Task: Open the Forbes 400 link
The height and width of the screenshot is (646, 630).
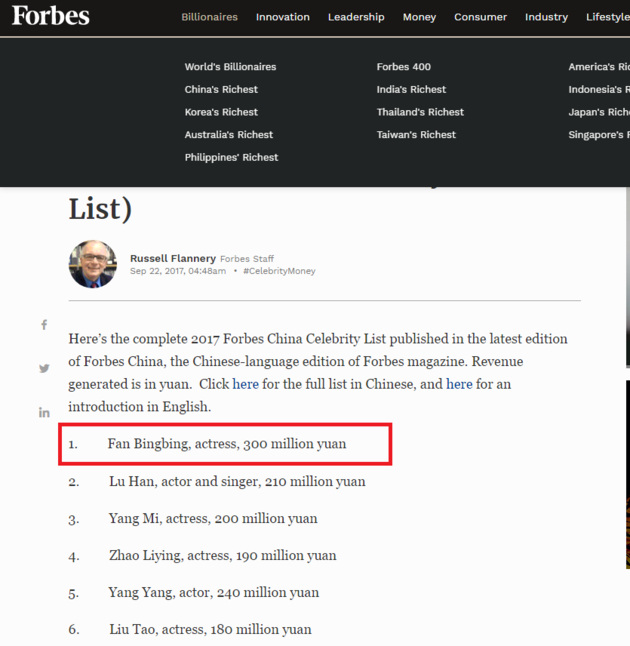Action: 404,67
